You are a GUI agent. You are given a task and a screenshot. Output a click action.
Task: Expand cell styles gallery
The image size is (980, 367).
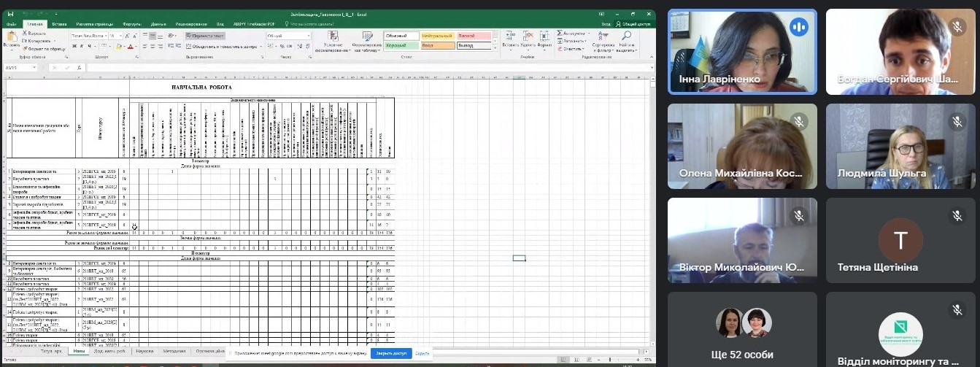495,48
